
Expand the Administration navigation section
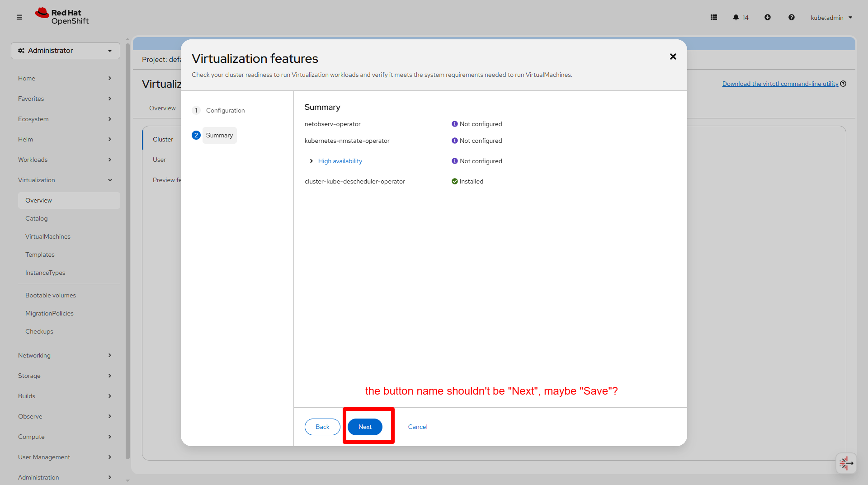click(66, 477)
